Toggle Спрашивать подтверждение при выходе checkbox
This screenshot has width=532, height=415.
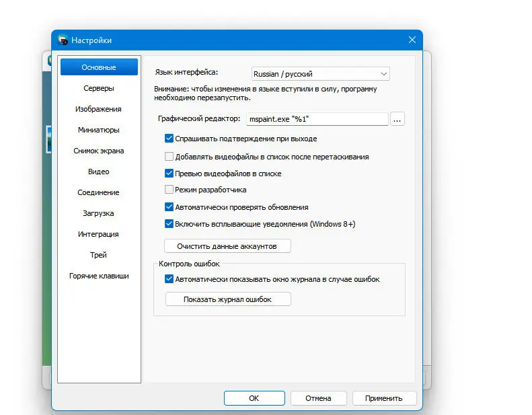coord(169,139)
